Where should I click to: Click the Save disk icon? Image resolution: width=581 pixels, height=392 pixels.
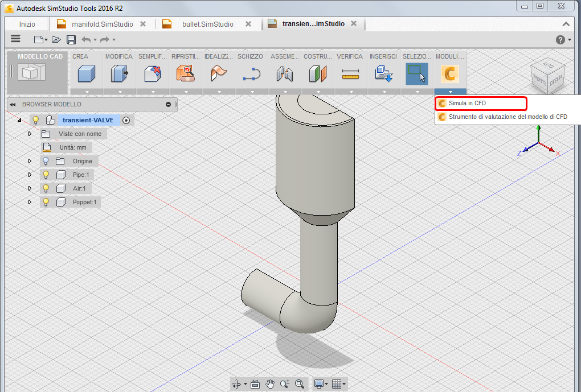point(71,39)
